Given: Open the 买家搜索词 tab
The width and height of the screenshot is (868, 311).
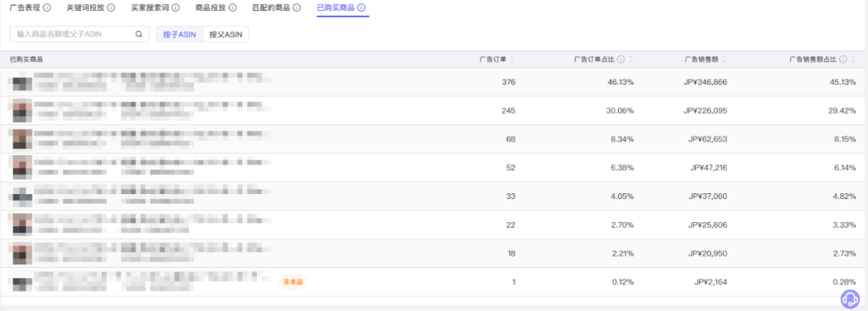Looking at the screenshot, I should 149,8.
